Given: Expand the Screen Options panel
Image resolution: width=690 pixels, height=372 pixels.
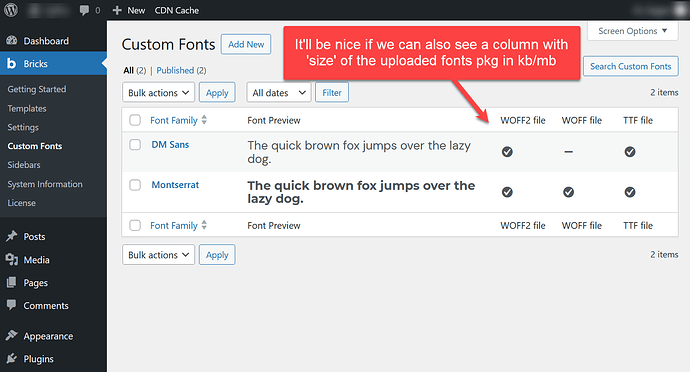Looking at the screenshot, I should tap(633, 31).
